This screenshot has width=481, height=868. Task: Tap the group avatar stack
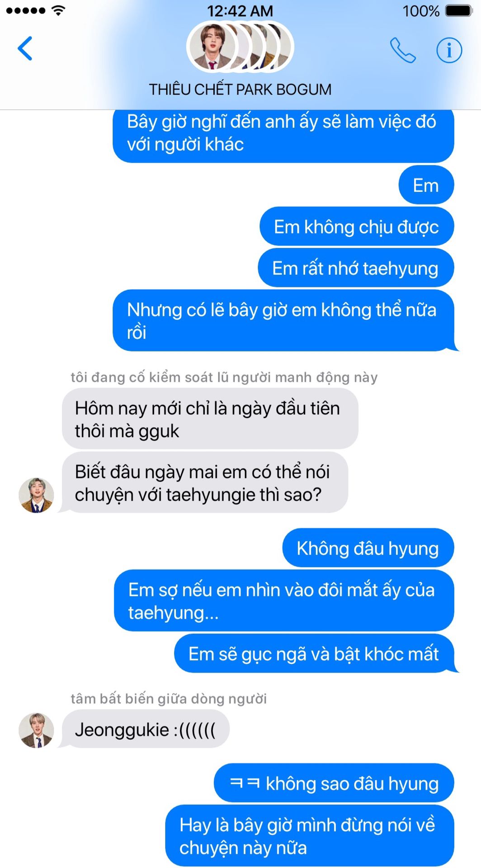pyautogui.click(x=240, y=47)
